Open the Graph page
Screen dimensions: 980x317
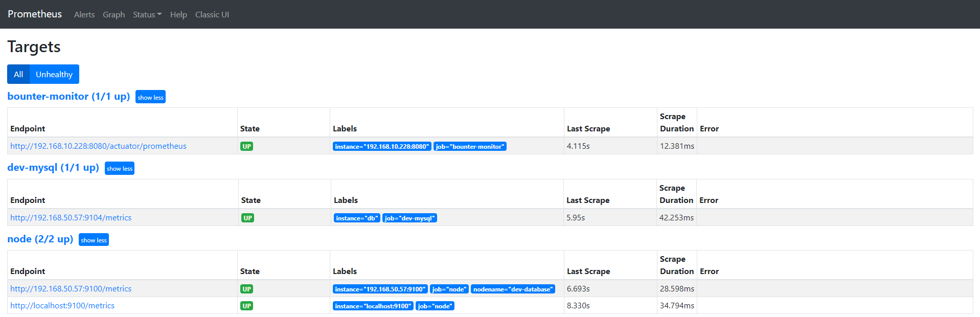[x=113, y=15]
